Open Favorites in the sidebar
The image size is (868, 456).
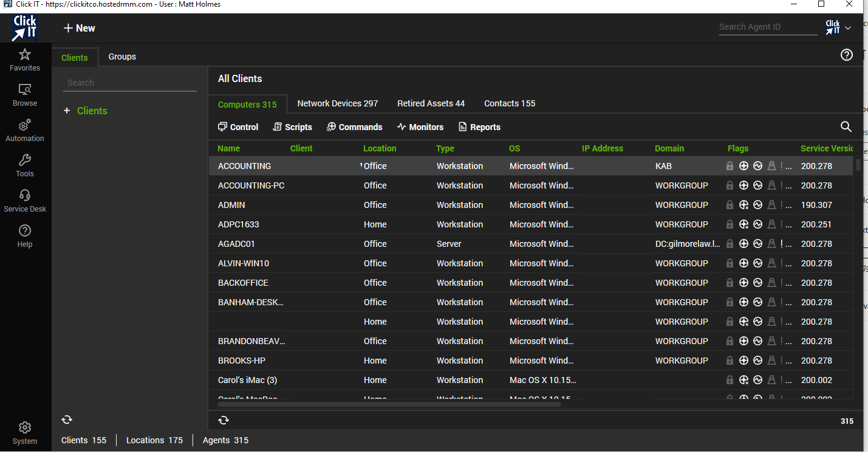pos(25,60)
